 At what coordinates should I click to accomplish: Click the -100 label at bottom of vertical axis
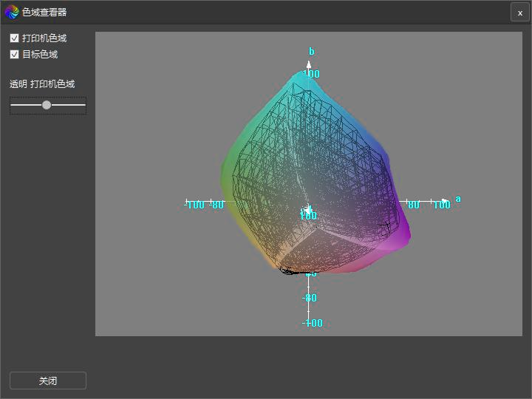click(312, 323)
